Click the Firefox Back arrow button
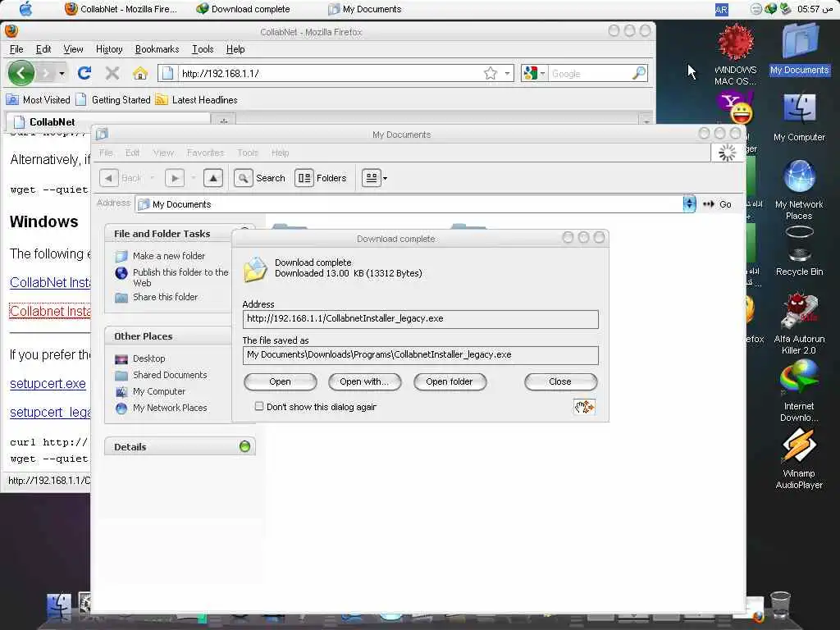 [x=21, y=73]
